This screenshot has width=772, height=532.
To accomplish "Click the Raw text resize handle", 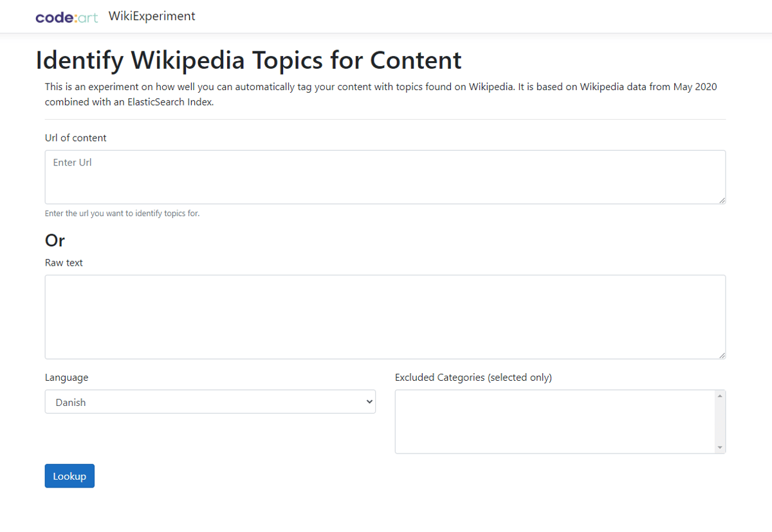I will tap(722, 355).
